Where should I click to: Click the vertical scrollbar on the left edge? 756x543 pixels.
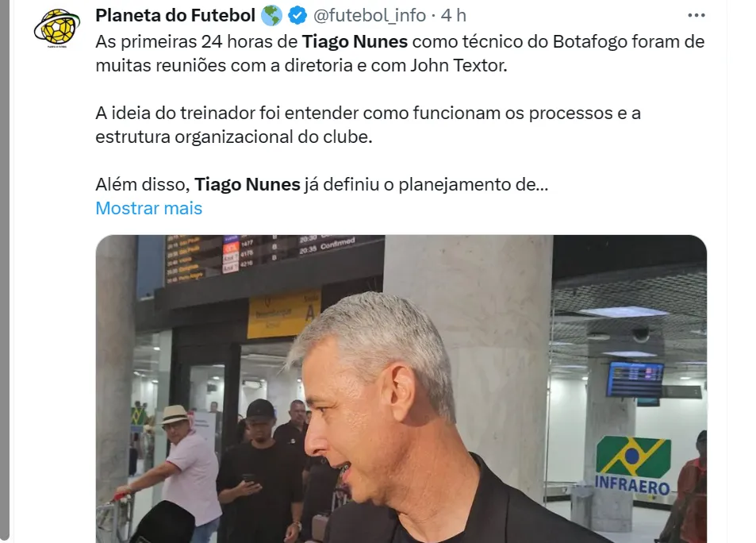point(5,270)
